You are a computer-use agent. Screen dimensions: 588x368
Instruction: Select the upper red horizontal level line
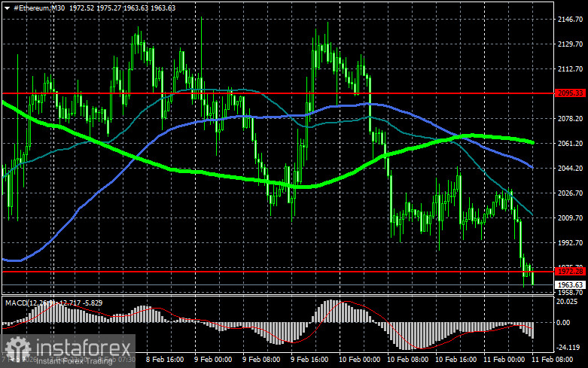click(x=226, y=94)
